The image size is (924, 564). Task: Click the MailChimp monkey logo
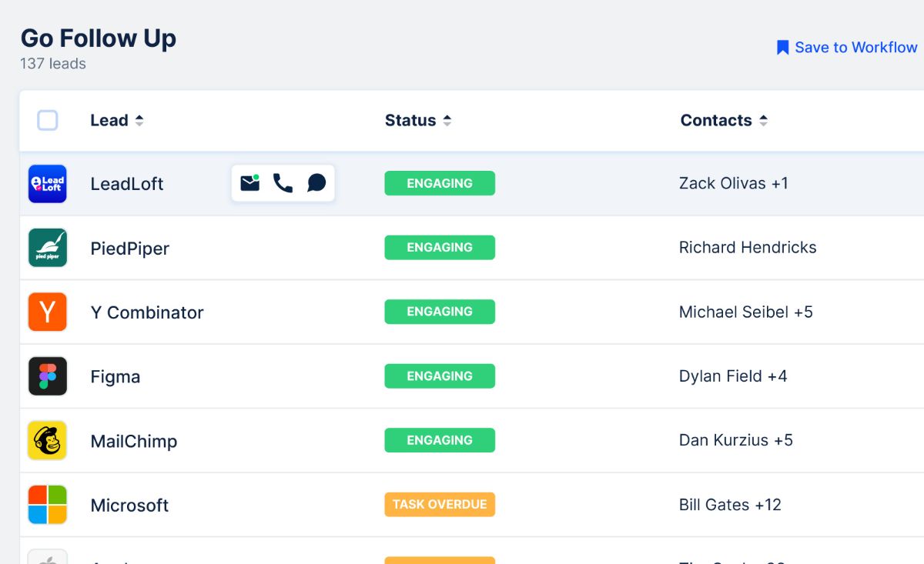point(47,440)
